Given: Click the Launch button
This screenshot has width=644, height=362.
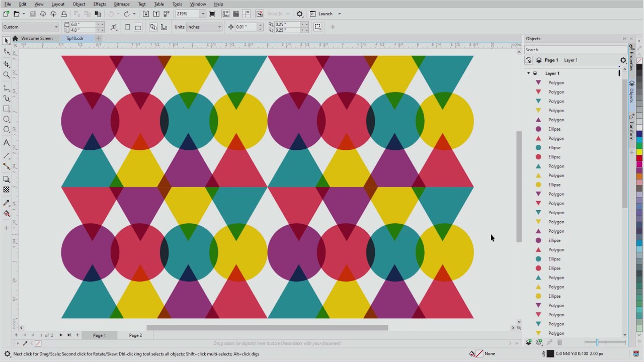Looking at the screenshot, I should point(320,14).
